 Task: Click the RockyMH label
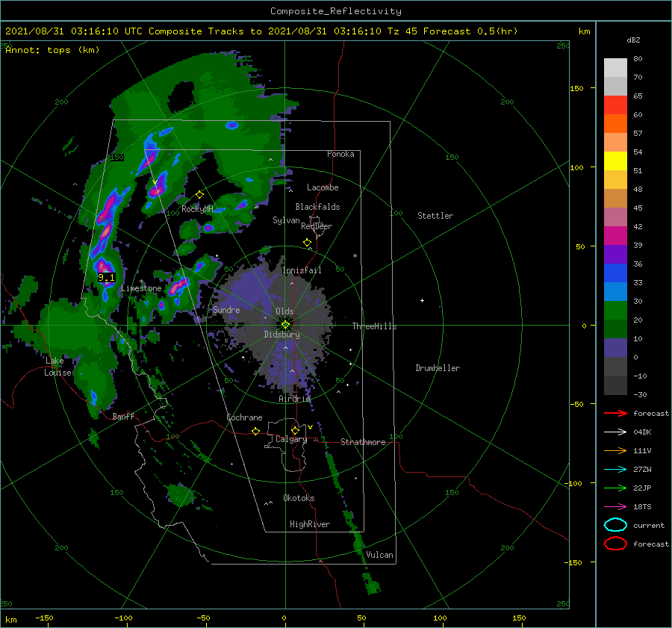pos(197,209)
